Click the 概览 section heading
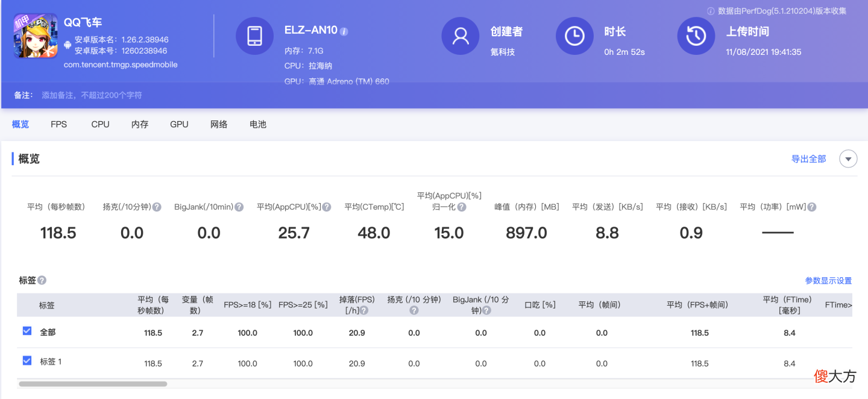The image size is (868, 399). [x=29, y=159]
